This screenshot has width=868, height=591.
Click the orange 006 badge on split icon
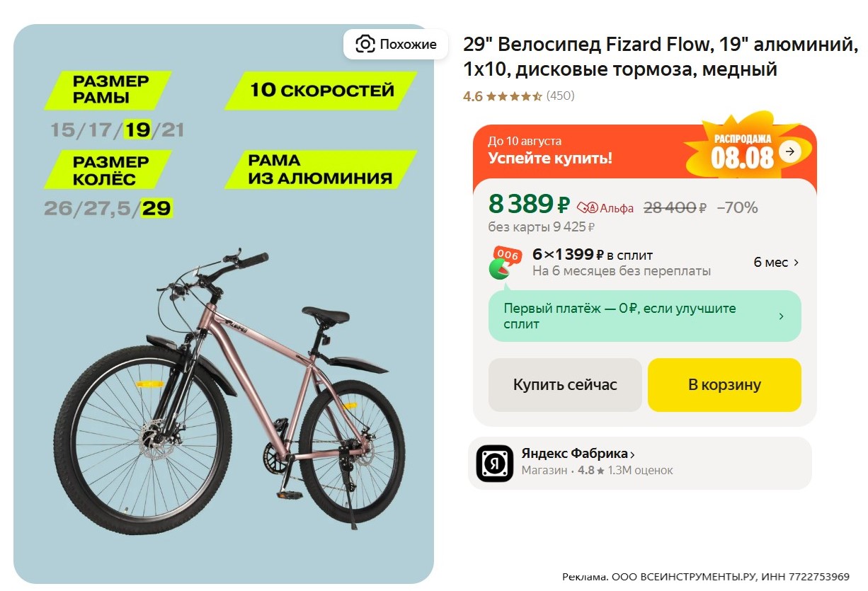tap(508, 255)
